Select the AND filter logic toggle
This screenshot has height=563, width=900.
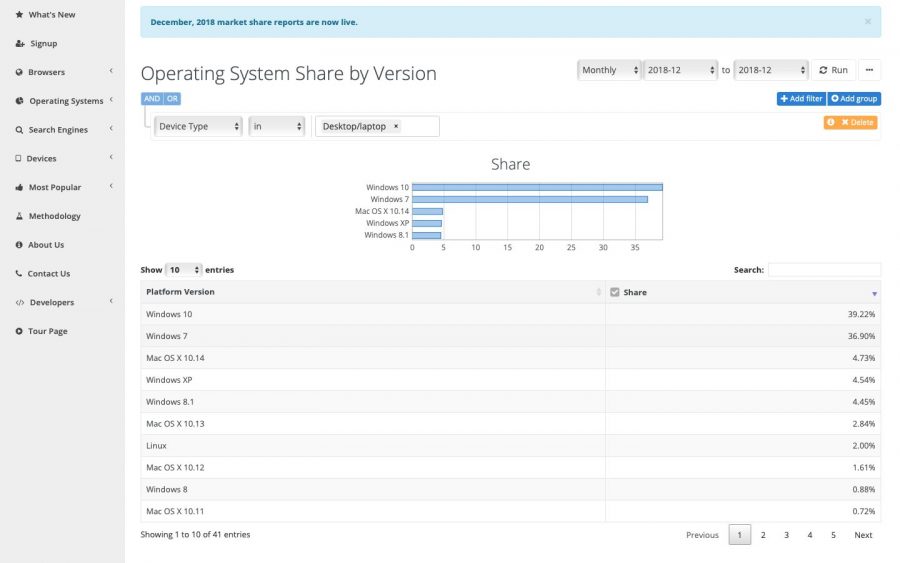(152, 99)
